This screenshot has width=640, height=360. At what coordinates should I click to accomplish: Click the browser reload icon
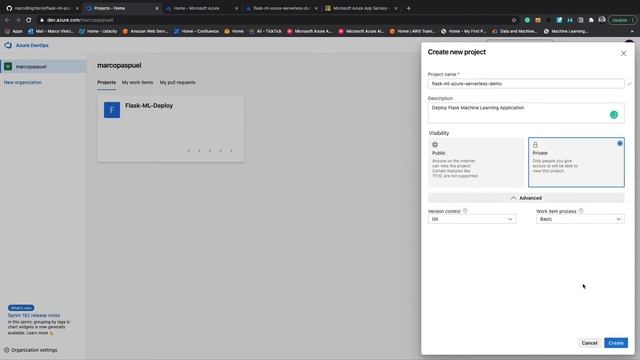(29, 20)
